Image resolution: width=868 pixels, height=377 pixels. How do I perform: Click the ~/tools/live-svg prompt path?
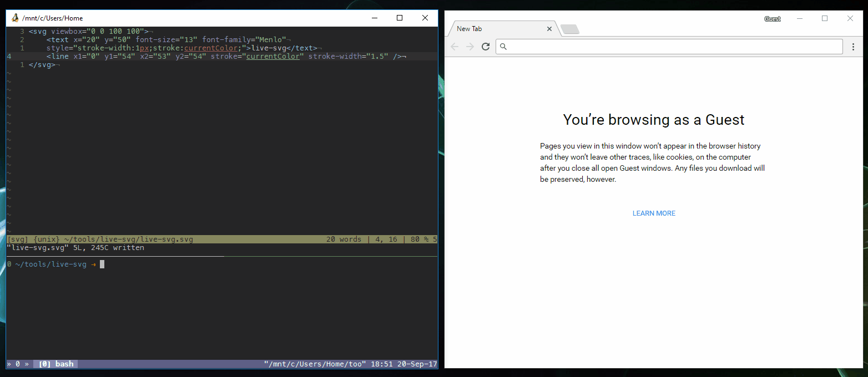[x=51, y=264]
